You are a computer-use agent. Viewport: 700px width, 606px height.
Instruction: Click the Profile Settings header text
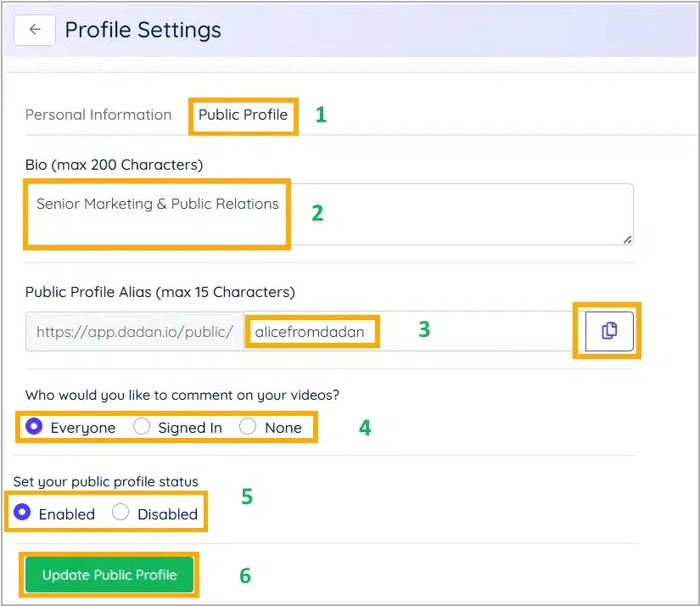[143, 30]
